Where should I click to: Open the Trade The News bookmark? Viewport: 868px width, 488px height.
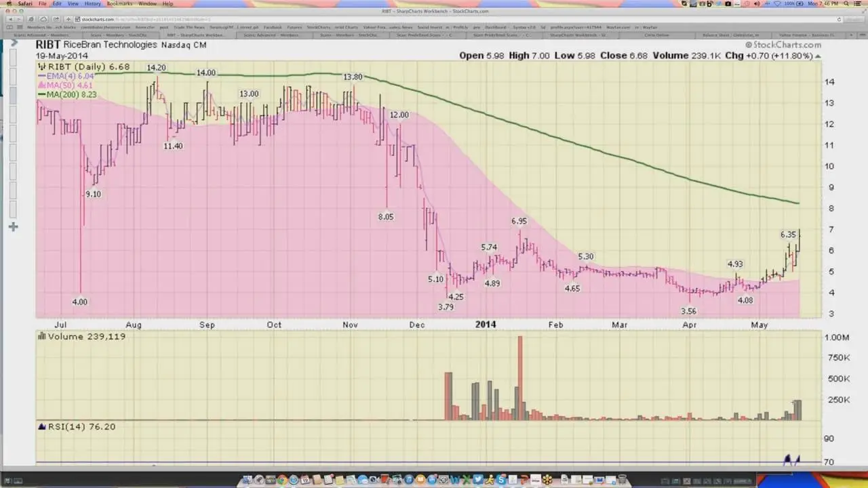(x=189, y=27)
